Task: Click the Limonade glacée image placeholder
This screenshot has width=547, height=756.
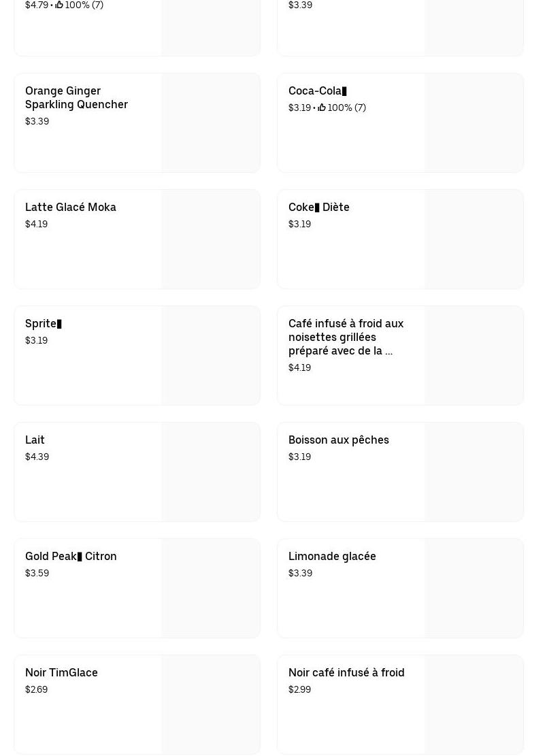Action: pos(474,588)
